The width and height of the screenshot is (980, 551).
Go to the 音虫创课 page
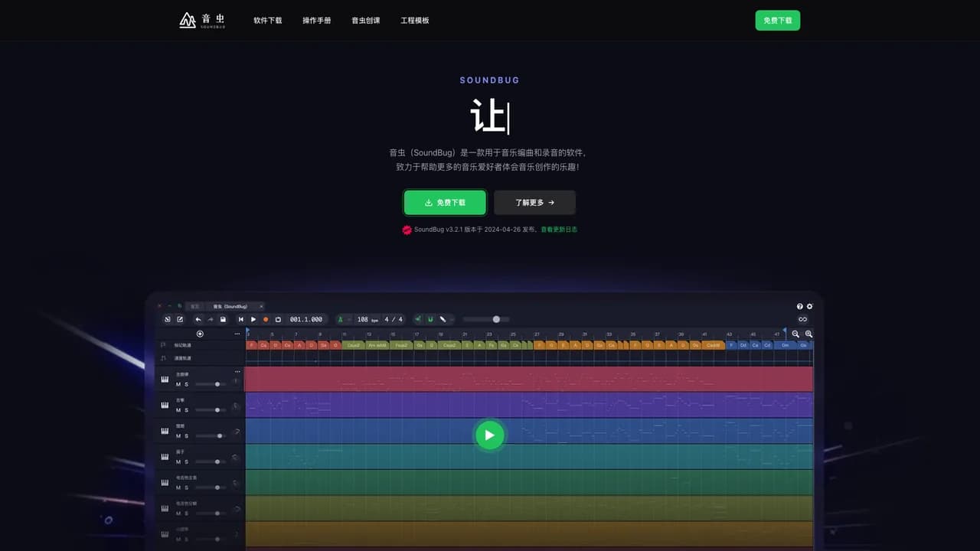pos(366,21)
